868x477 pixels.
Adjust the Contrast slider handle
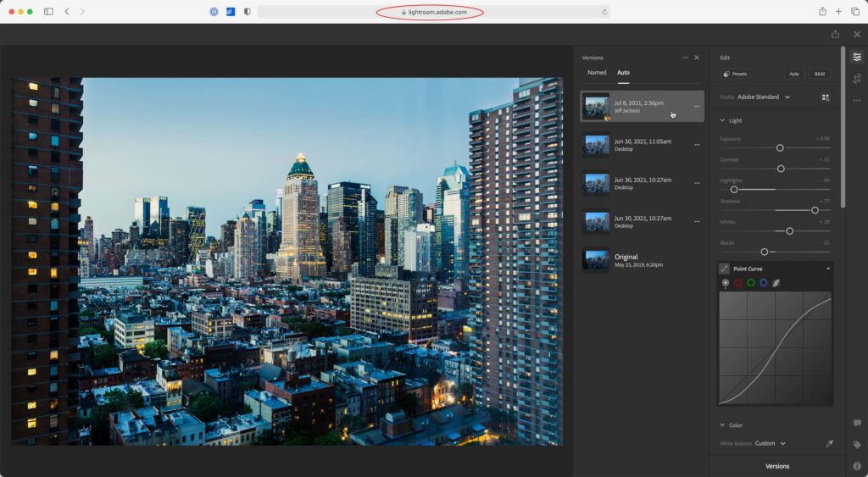(x=781, y=169)
